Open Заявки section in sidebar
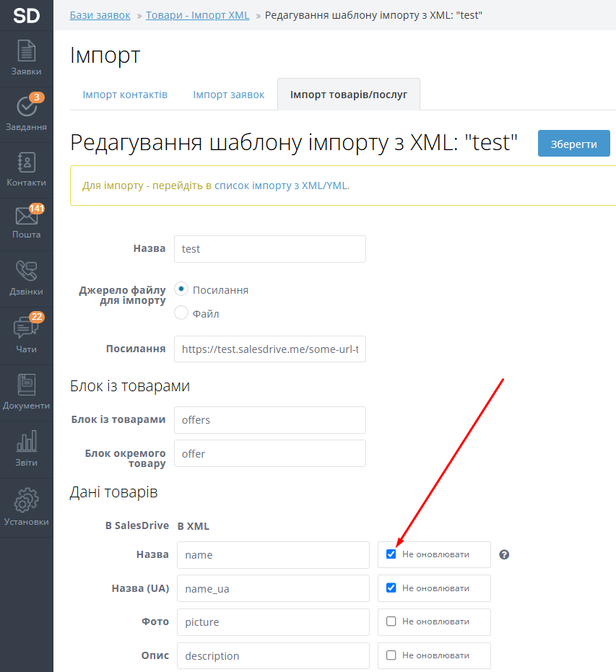Image resolution: width=616 pixels, height=672 pixels. 27,58
